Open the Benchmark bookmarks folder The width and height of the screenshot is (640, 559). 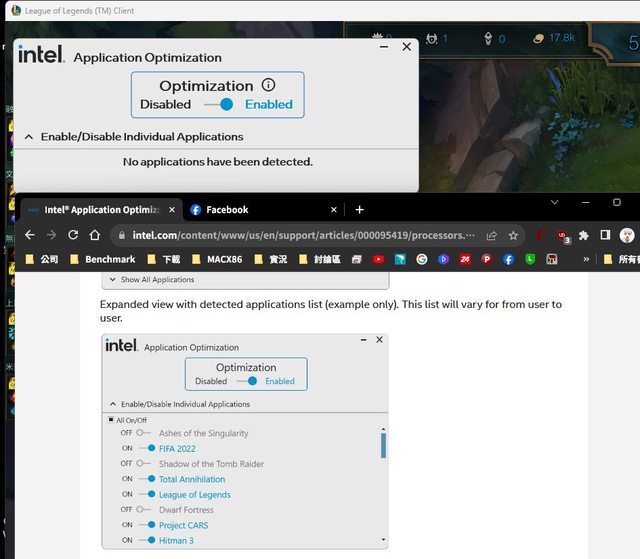point(102,259)
